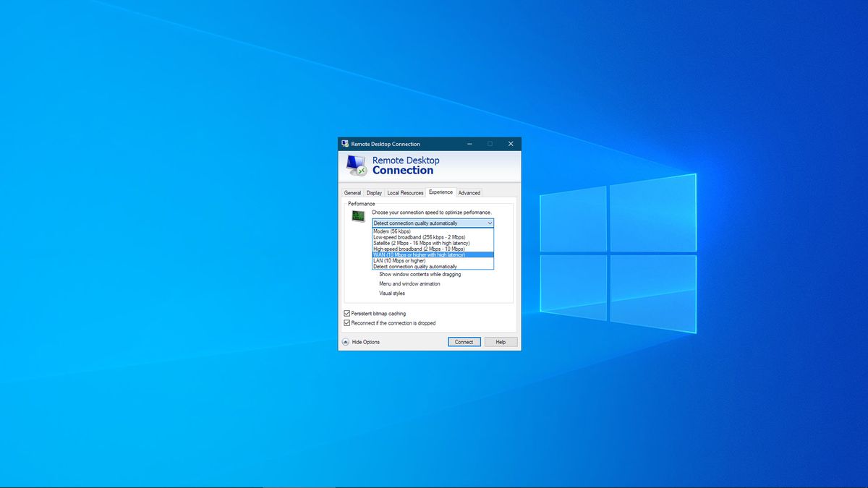Open the connection speed dropdown
The image size is (868, 488).
tap(490, 223)
